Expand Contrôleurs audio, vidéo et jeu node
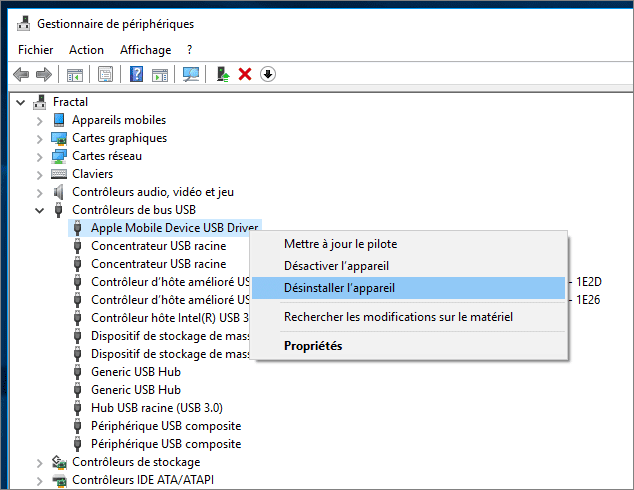The width and height of the screenshot is (634, 490). (40, 193)
